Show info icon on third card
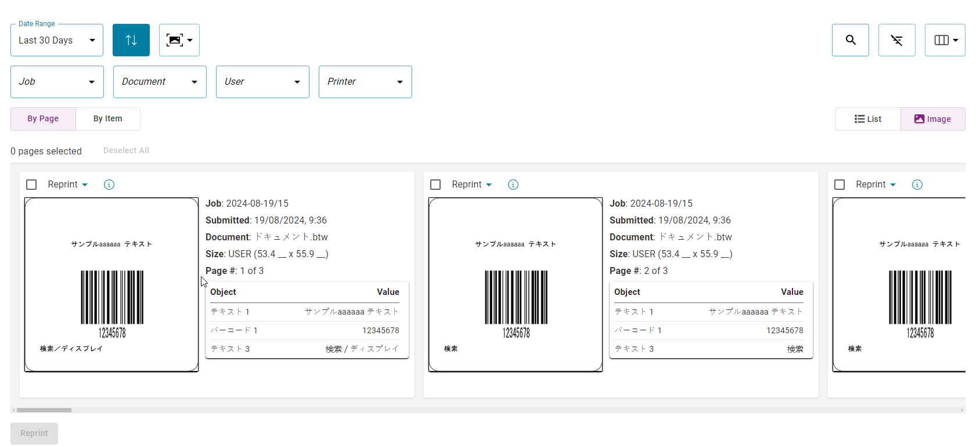Viewport: 980px width, 447px height. tap(917, 185)
